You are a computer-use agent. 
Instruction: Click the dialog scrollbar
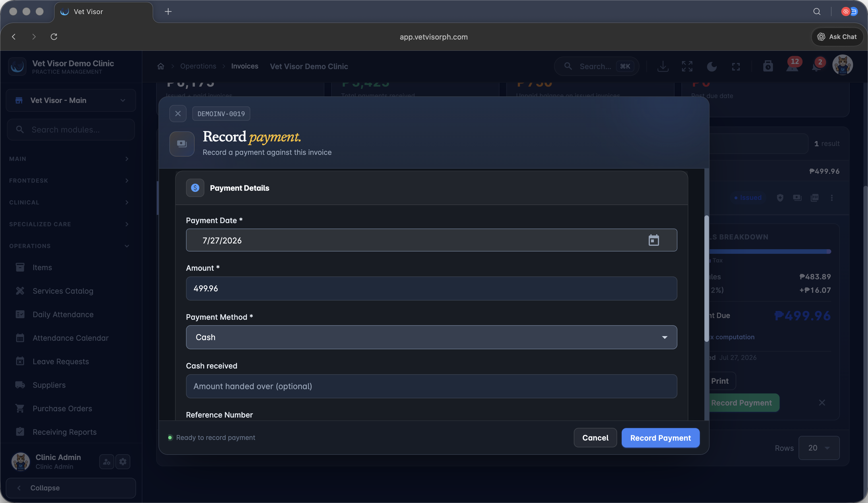coord(706,279)
